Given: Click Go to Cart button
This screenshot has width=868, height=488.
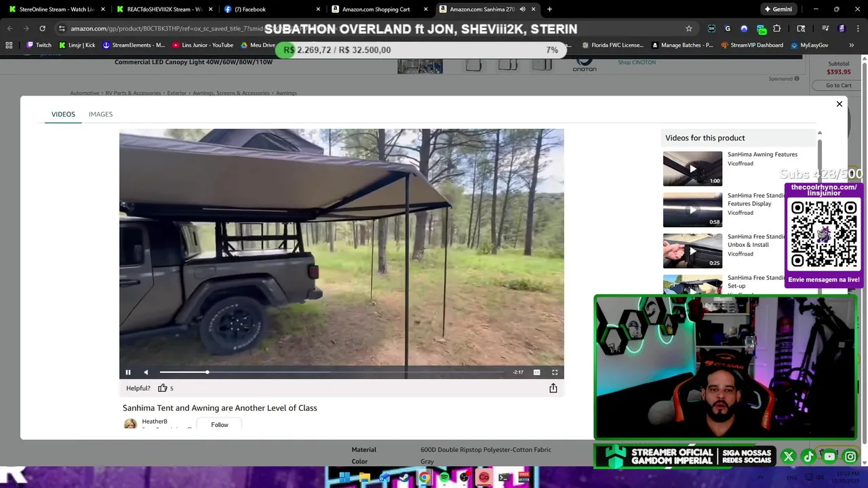Looking at the screenshot, I should [x=839, y=85].
